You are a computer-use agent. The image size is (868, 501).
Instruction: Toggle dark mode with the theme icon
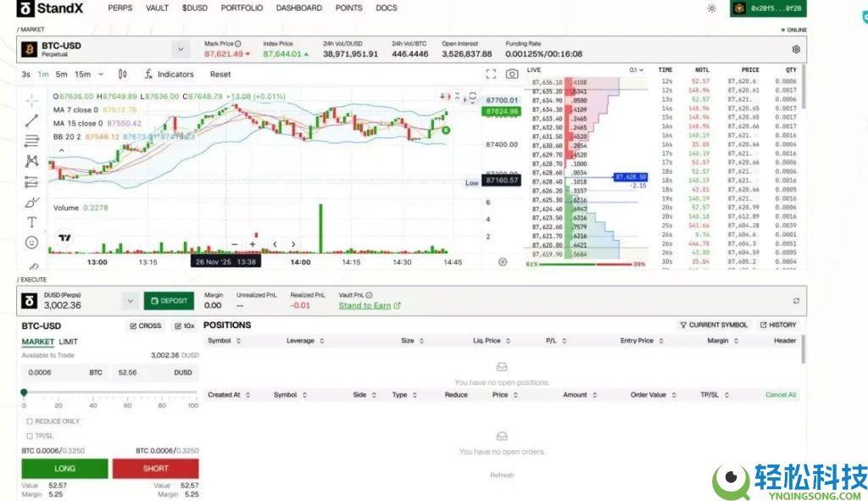[710, 8]
